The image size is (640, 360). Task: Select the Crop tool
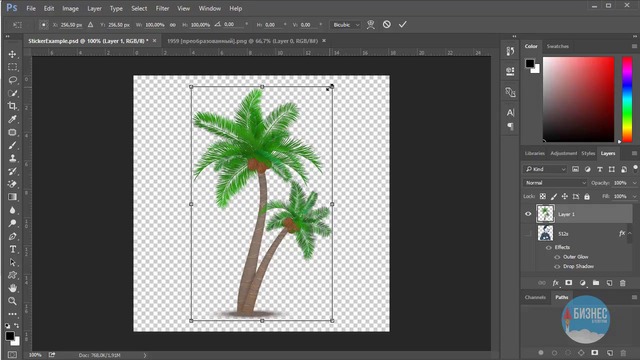point(12,106)
